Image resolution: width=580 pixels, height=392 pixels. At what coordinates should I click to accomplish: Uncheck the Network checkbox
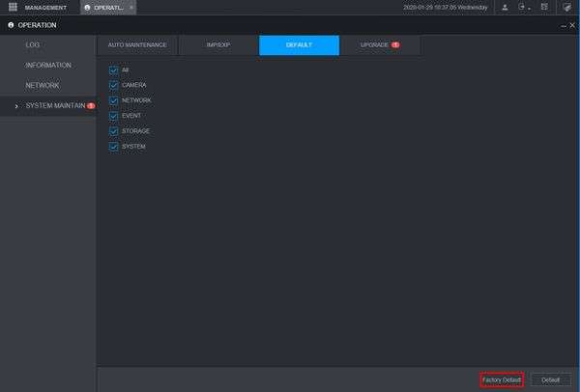tap(113, 100)
